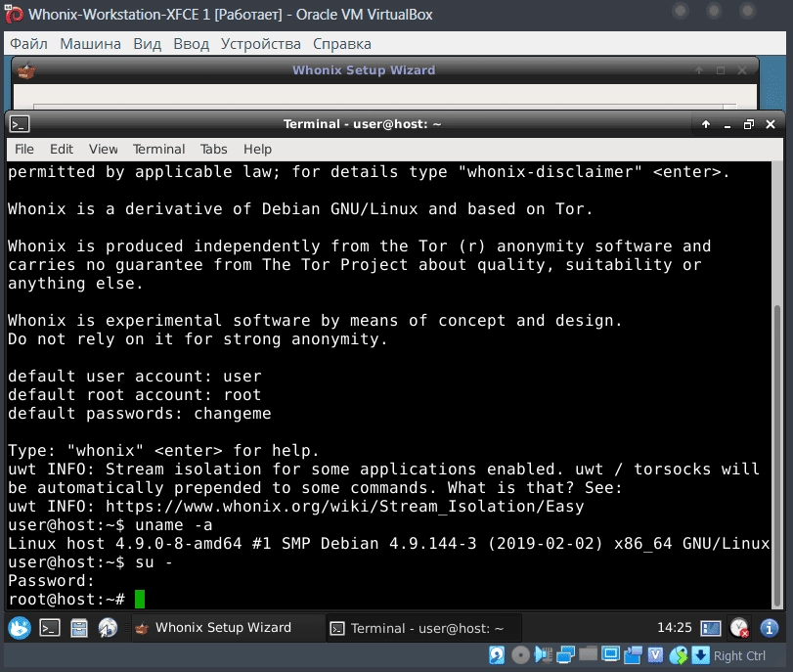Open terminal File menu
Image resolution: width=793 pixels, height=672 pixels.
(x=24, y=150)
